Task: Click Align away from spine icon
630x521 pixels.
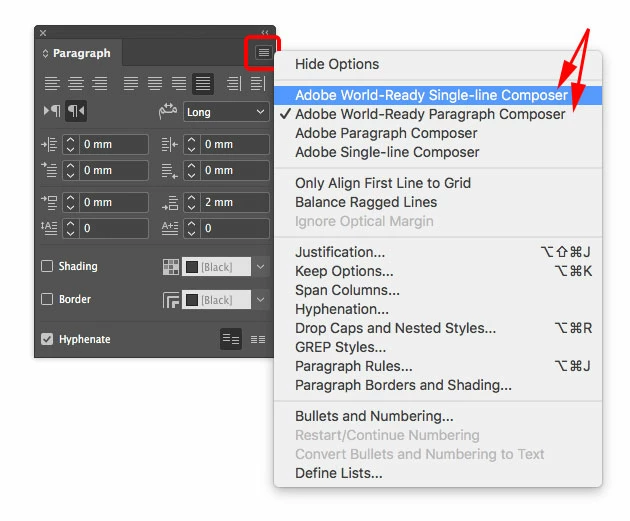Action: [x=258, y=84]
